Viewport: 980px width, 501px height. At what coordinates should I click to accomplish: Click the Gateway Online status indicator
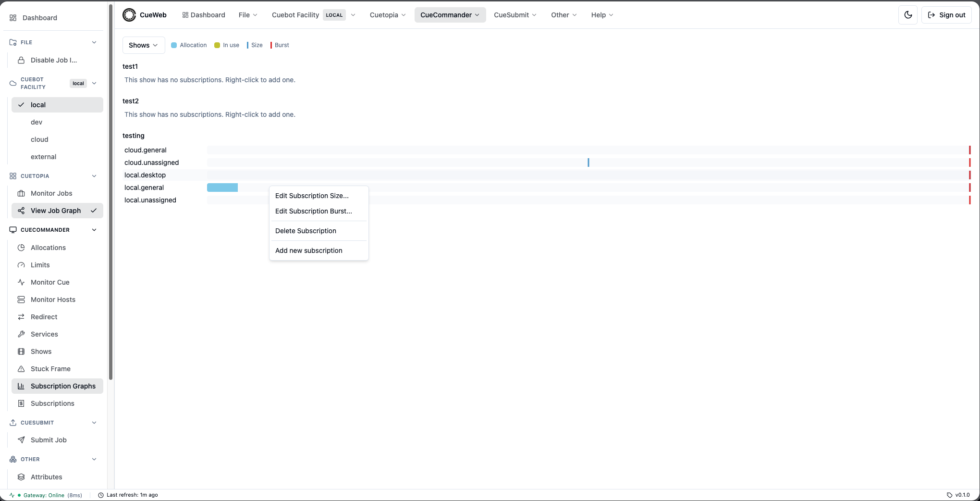(x=46, y=495)
